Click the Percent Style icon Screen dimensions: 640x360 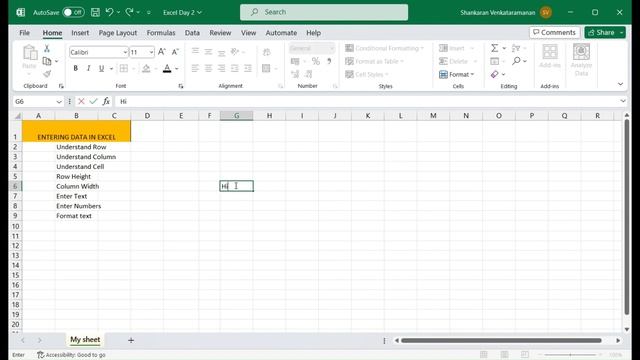point(316,61)
